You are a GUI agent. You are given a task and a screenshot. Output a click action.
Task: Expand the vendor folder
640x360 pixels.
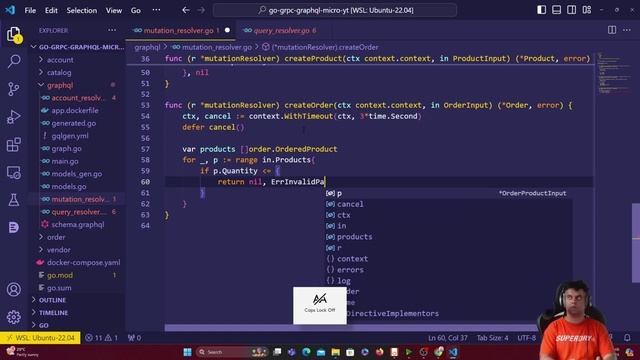coord(58,250)
